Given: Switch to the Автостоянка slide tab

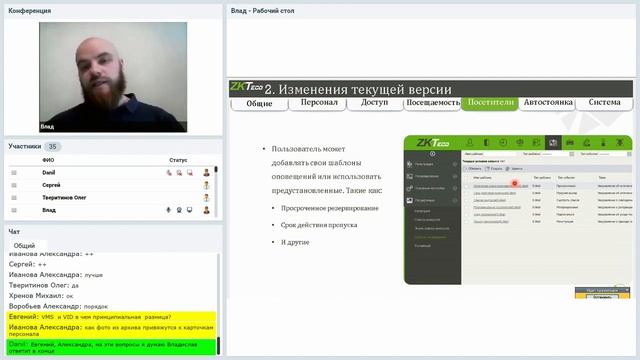Looking at the screenshot, I should pos(548,102).
